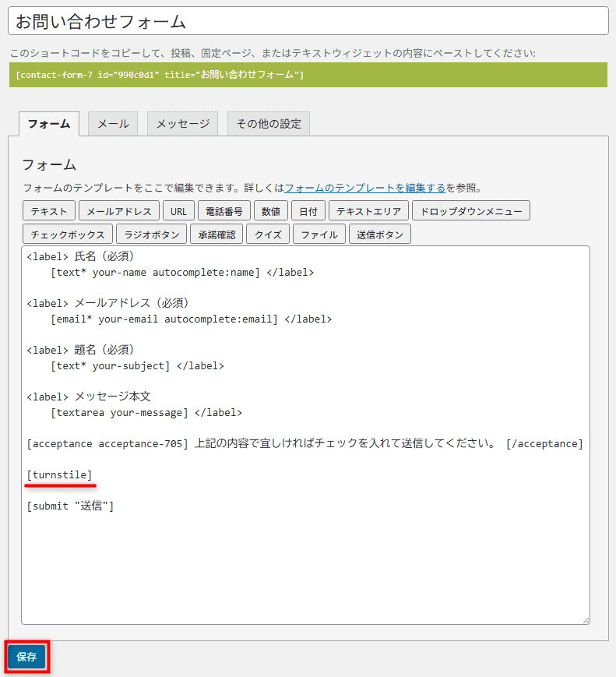
Task: Insert a 数値 number tag
Action: click(271, 211)
